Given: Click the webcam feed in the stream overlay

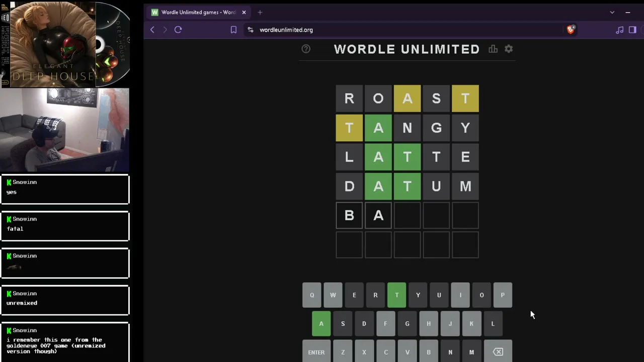Looking at the screenshot, I should tap(64, 130).
